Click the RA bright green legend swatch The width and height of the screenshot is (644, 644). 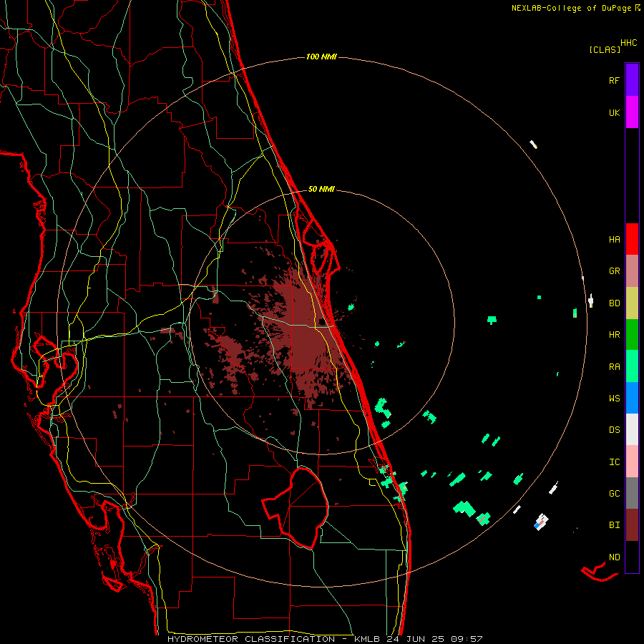point(632,366)
